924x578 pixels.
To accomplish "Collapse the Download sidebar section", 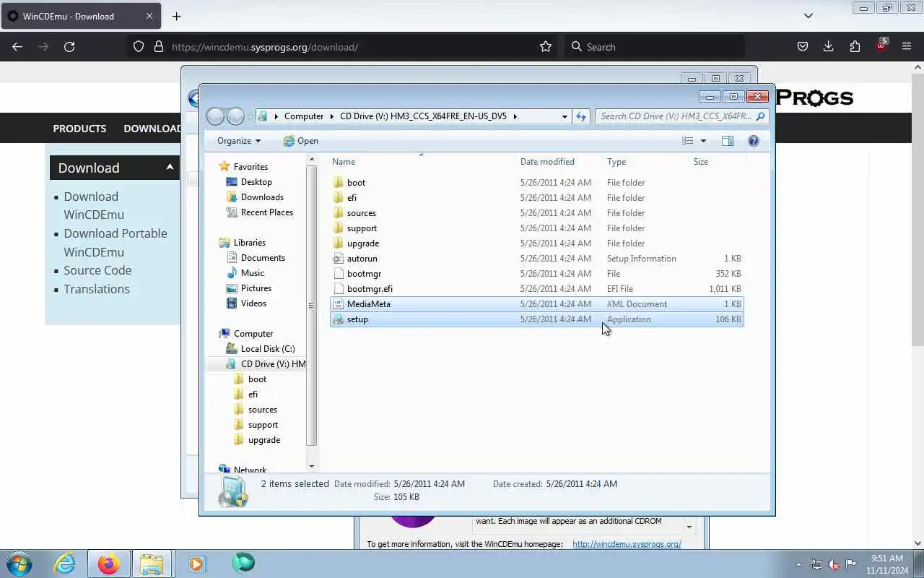I will [x=170, y=168].
